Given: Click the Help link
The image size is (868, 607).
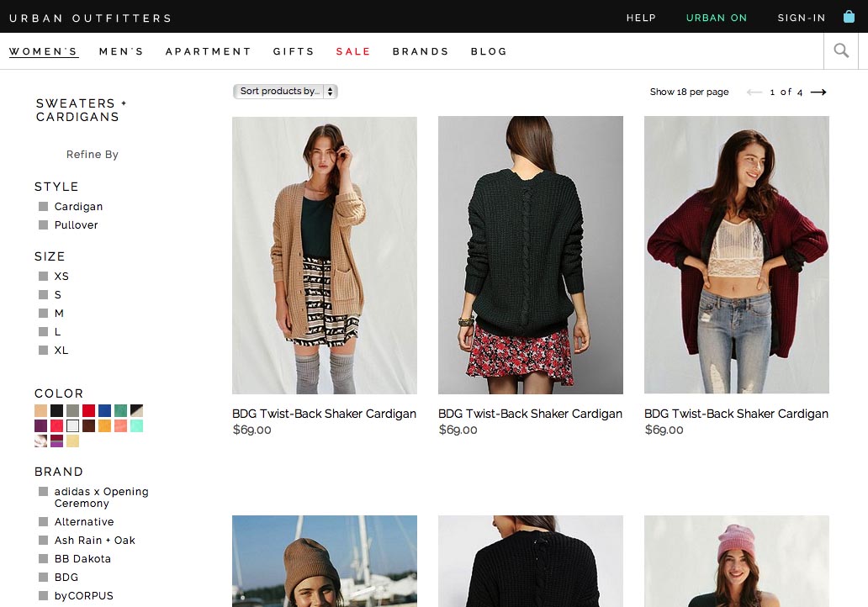Looking at the screenshot, I should (x=641, y=18).
